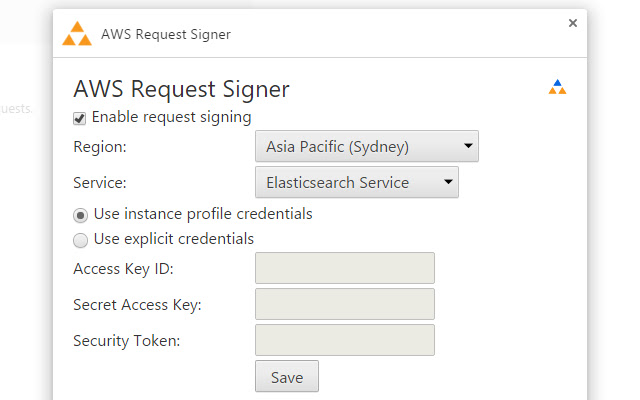Image resolution: width=640 pixels, height=400 pixels.
Task: Select Use instance profile credentials radio
Action: 80,214
